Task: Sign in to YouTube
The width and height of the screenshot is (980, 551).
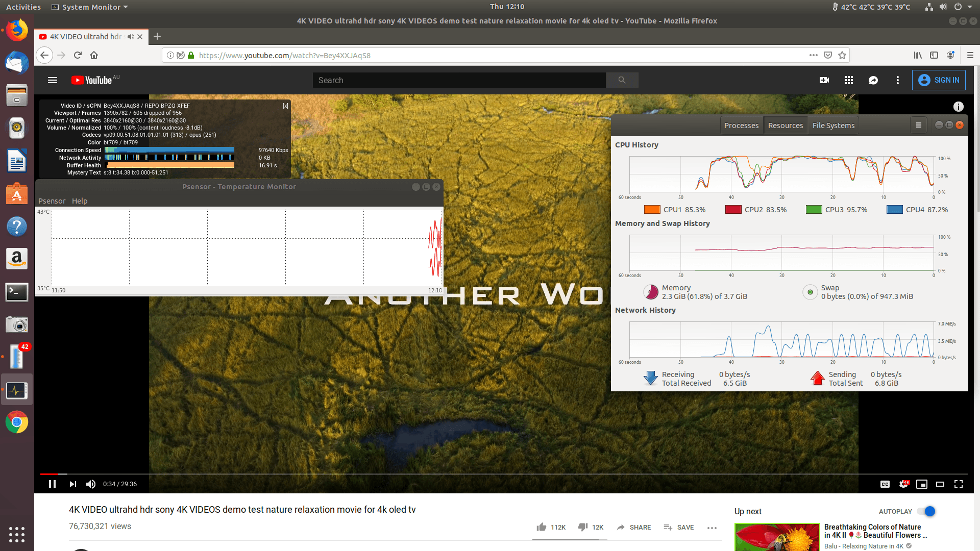Action: click(x=939, y=80)
